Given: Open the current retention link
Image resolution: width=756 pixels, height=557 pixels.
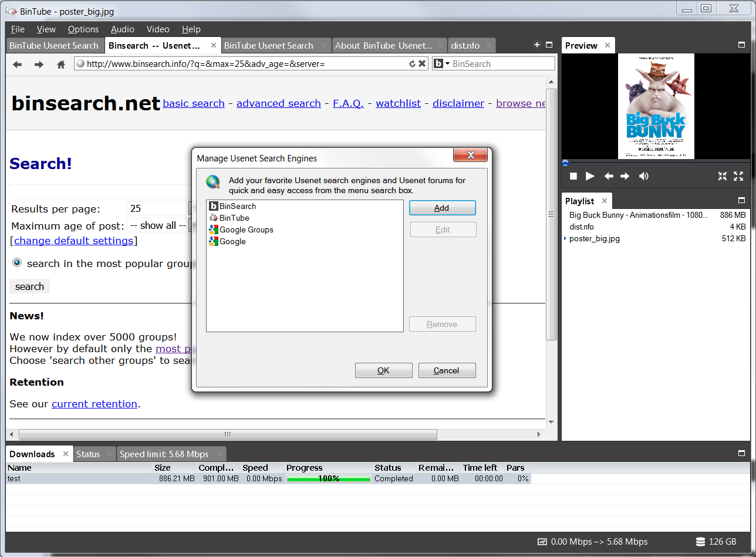Looking at the screenshot, I should click(x=95, y=404).
